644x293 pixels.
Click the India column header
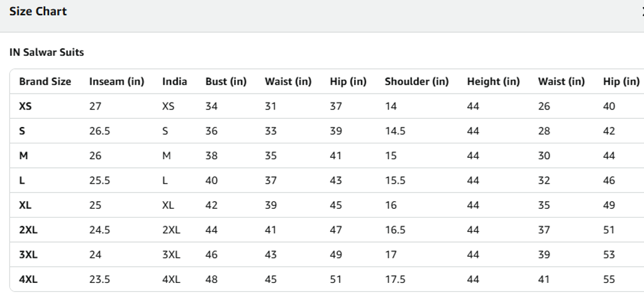(174, 82)
